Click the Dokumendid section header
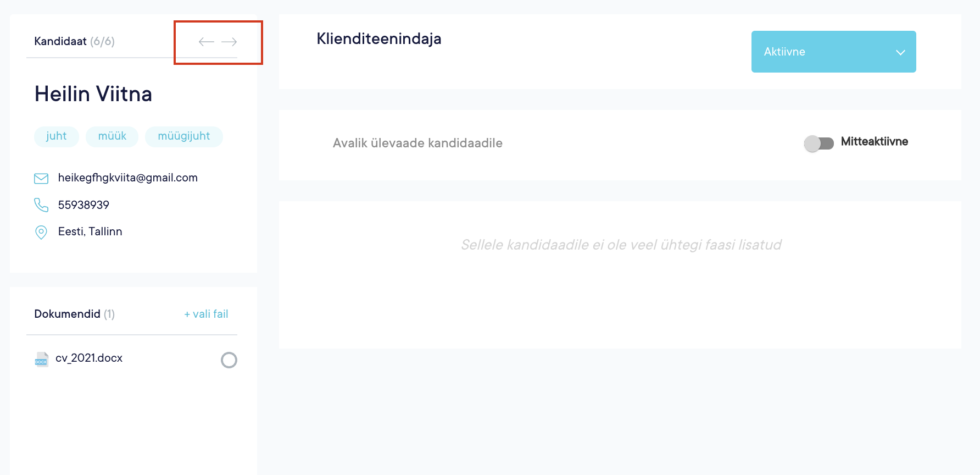The height and width of the screenshot is (475, 980). pos(68,314)
